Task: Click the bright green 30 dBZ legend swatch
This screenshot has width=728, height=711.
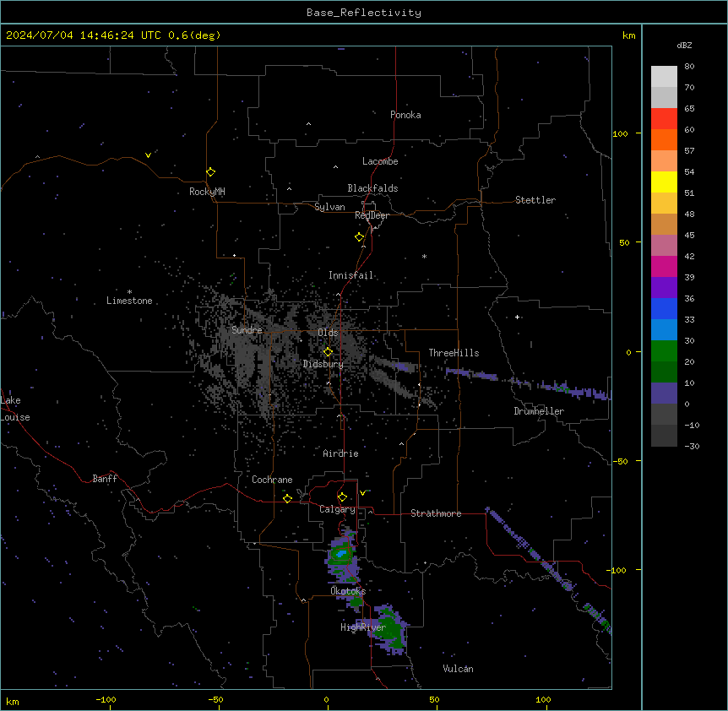Action: (664, 351)
